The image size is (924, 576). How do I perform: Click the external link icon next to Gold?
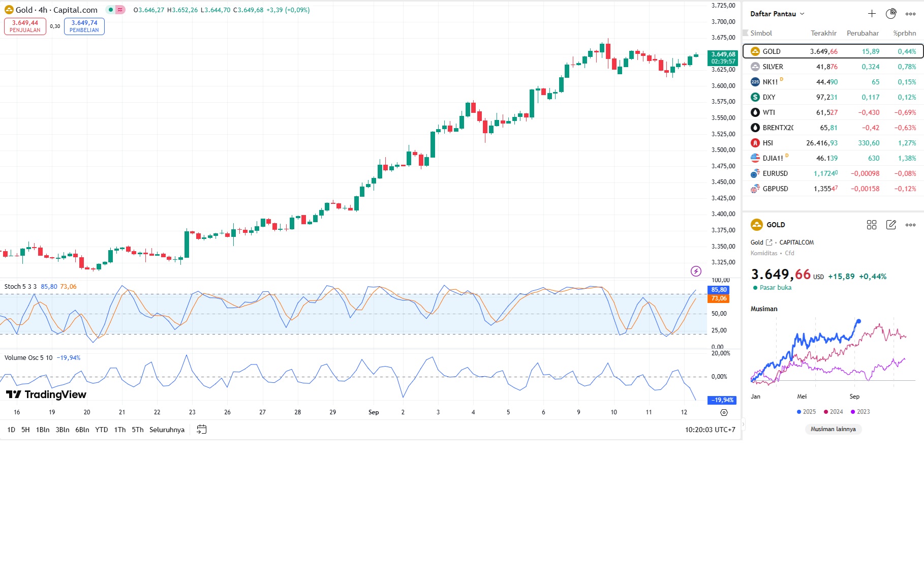click(x=769, y=242)
